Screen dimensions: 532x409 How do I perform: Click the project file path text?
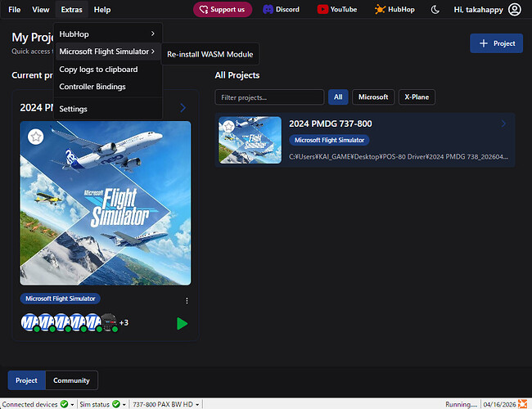pos(399,157)
